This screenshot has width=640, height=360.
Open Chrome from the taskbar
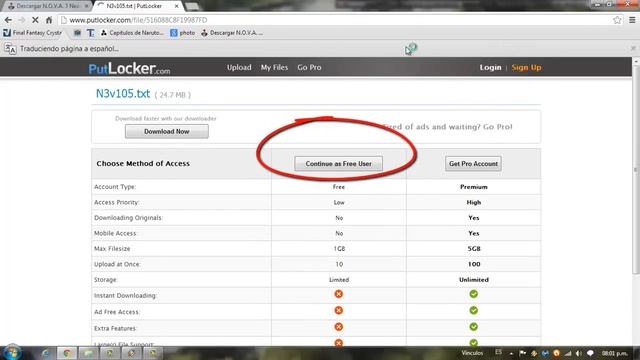[67, 353]
